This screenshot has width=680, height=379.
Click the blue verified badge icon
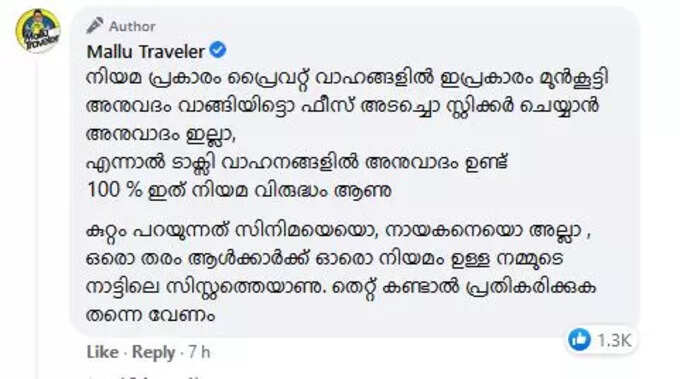(x=218, y=50)
